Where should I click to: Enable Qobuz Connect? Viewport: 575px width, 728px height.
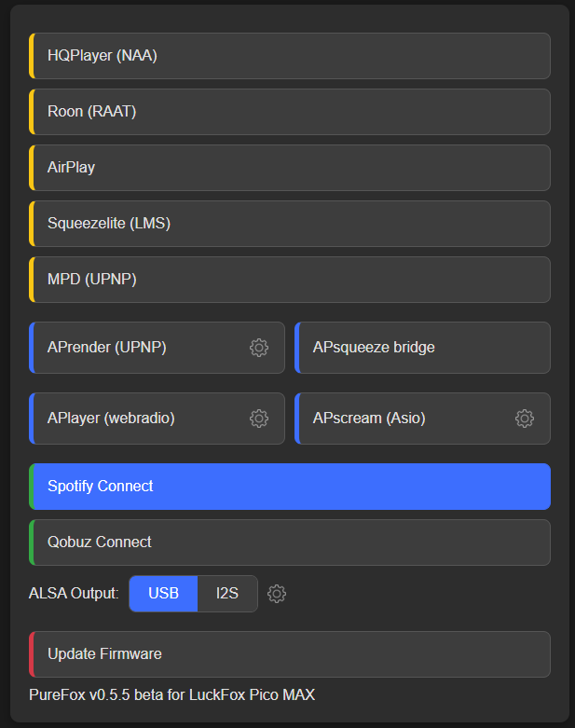(x=290, y=543)
